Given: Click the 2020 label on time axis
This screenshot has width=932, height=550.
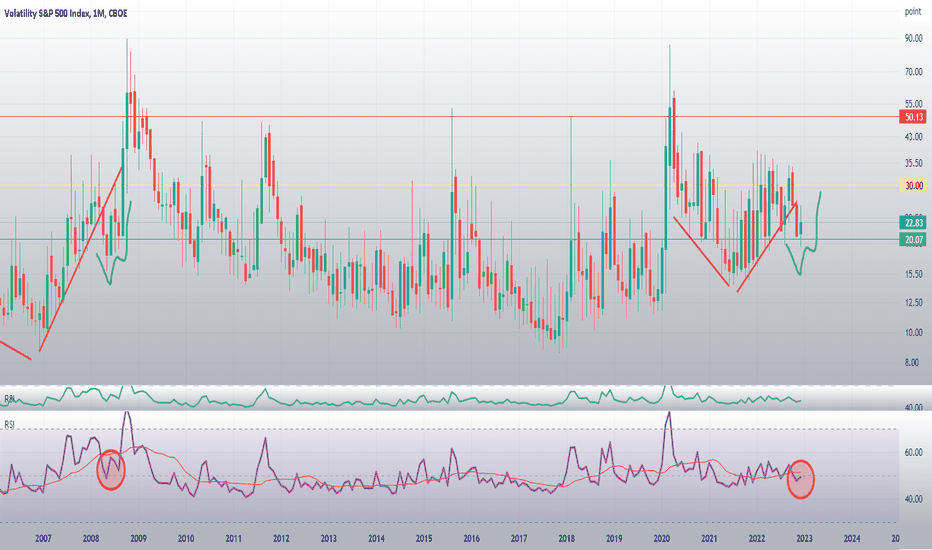Looking at the screenshot, I should (662, 539).
